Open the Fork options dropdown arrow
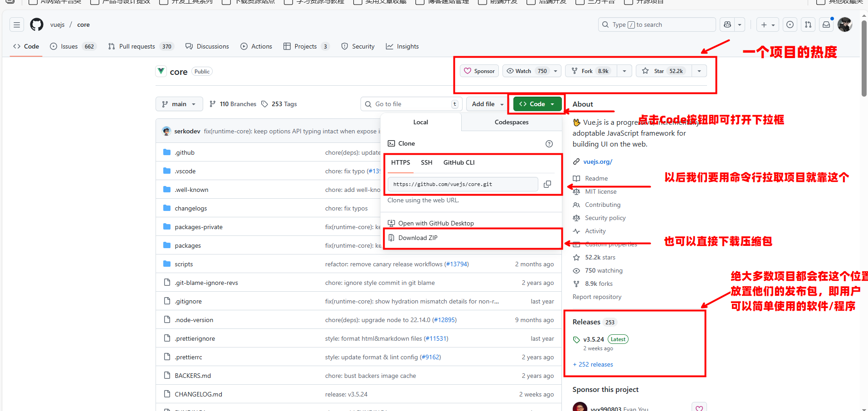 pyautogui.click(x=624, y=71)
